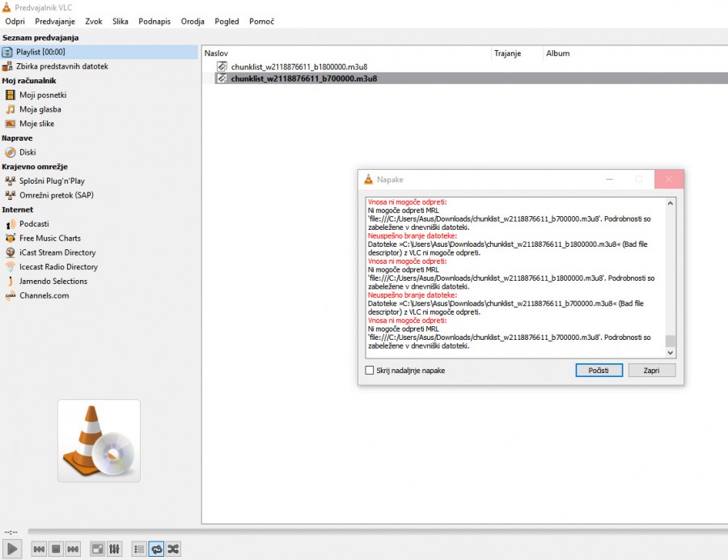Open extended settings equalizer icon
728x560 pixels.
pos(114,549)
